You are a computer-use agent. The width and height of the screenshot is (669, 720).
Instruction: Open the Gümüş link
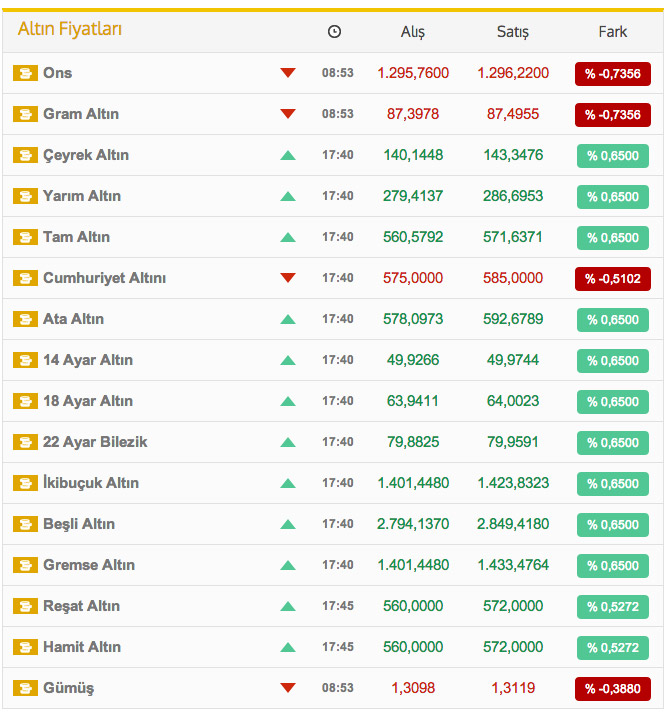click(68, 688)
